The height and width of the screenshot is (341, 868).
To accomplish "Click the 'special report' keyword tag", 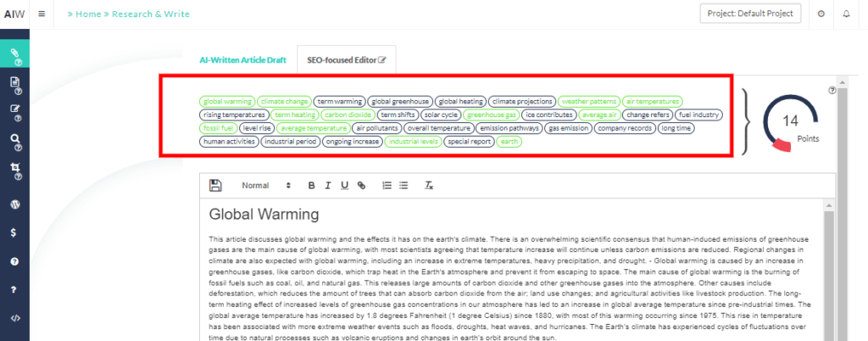I will 469,141.
